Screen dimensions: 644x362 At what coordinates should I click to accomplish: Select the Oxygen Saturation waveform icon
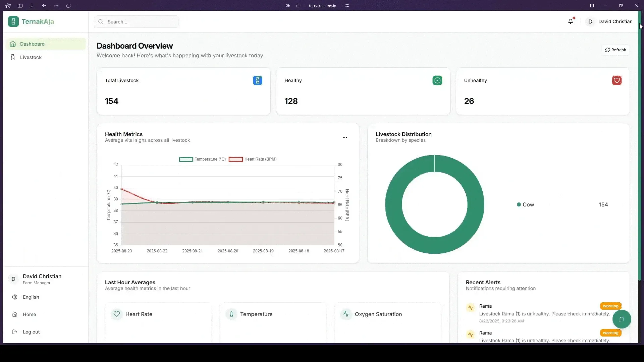click(346, 314)
